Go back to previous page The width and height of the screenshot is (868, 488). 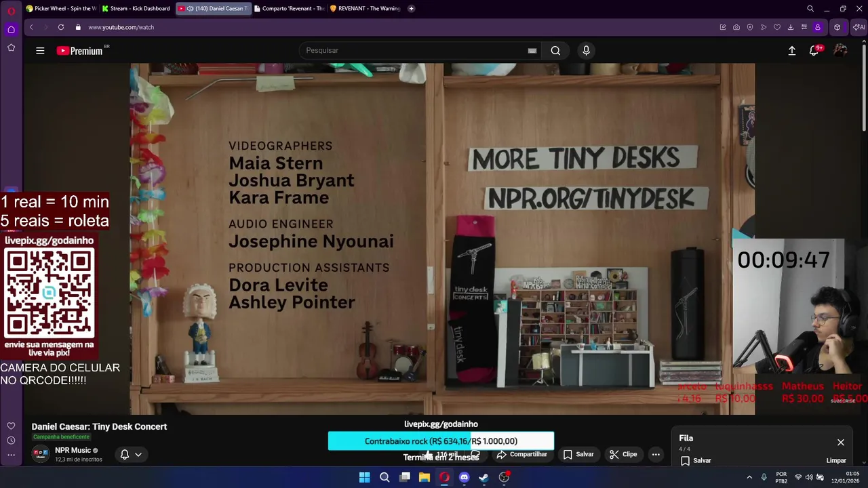point(31,27)
